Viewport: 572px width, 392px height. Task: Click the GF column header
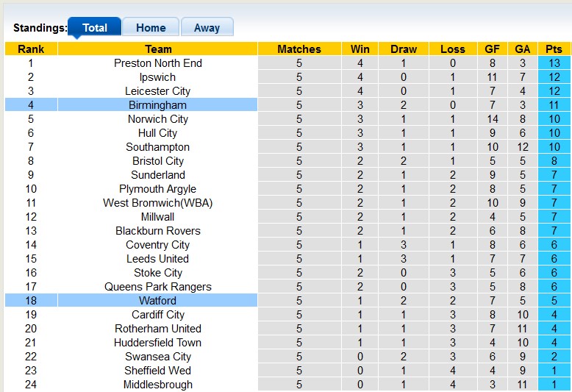pos(493,49)
